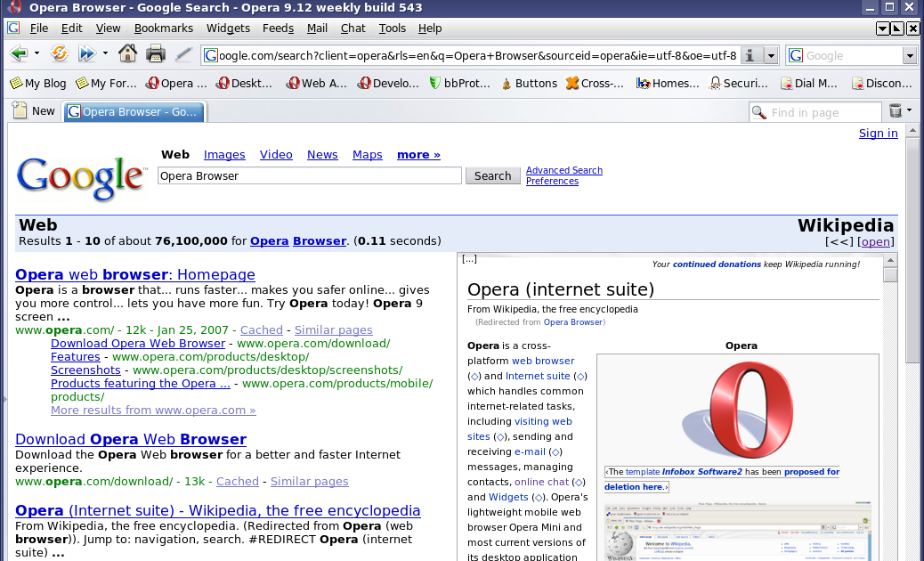924x561 pixels.
Task: Open the Maps search link
Action: coord(367,154)
